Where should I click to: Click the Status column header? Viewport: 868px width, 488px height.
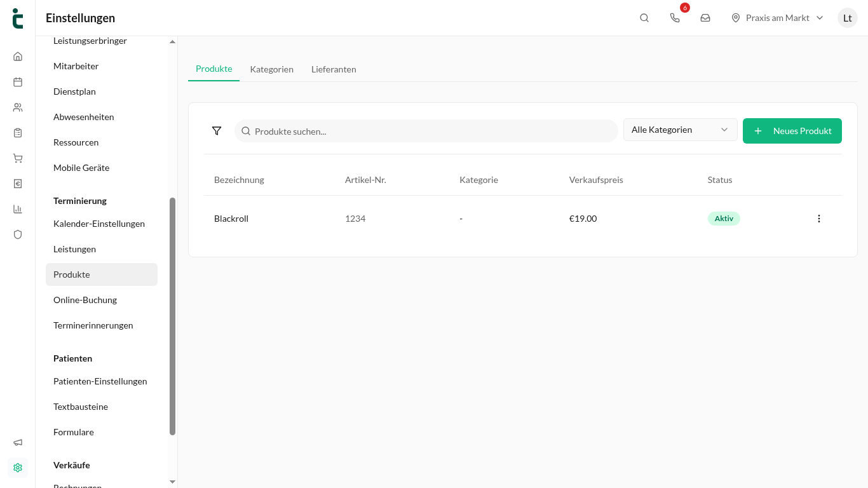[x=720, y=180]
